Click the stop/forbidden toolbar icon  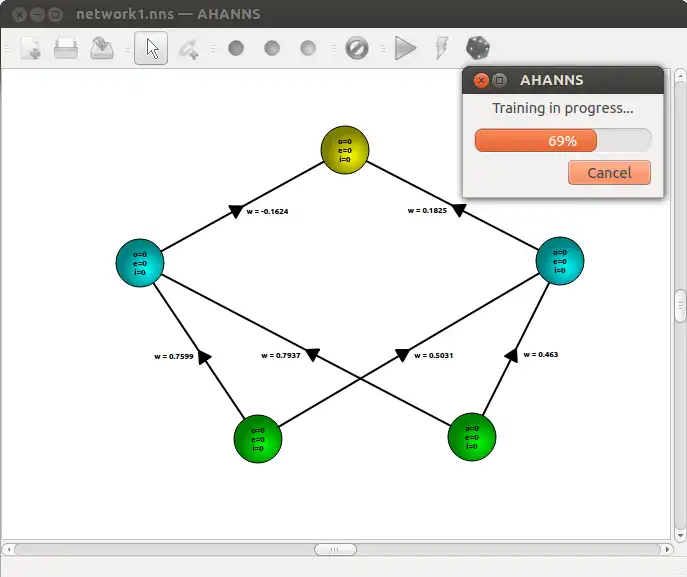coord(357,48)
